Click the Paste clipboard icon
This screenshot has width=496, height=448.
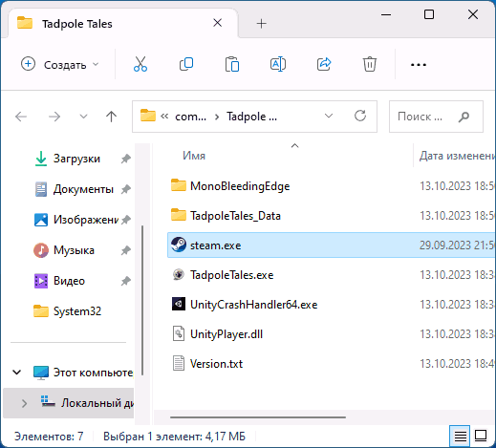232,64
